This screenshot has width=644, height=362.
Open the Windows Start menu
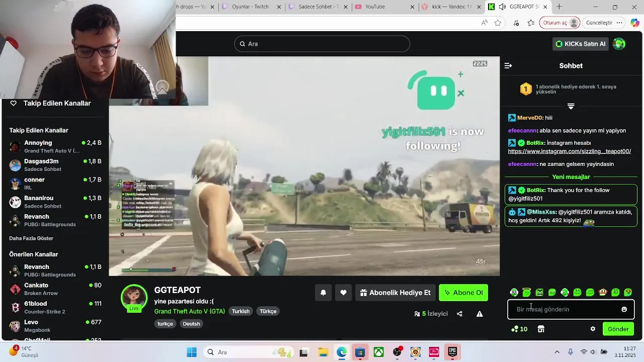tap(192, 352)
